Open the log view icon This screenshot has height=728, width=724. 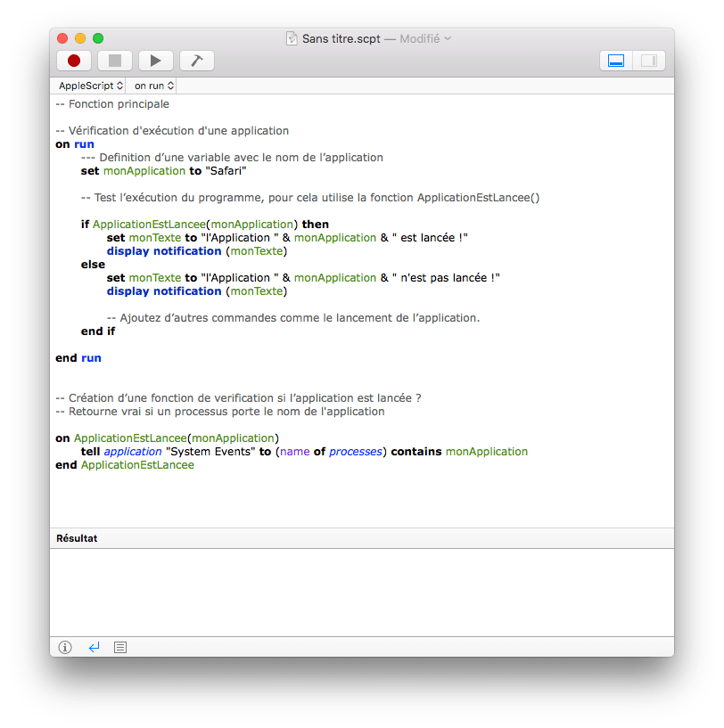(x=121, y=647)
